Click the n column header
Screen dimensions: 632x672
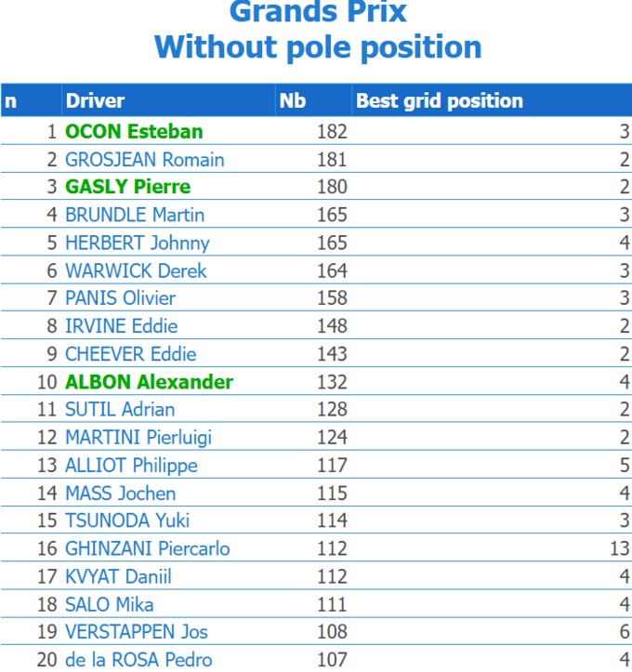(x=11, y=101)
